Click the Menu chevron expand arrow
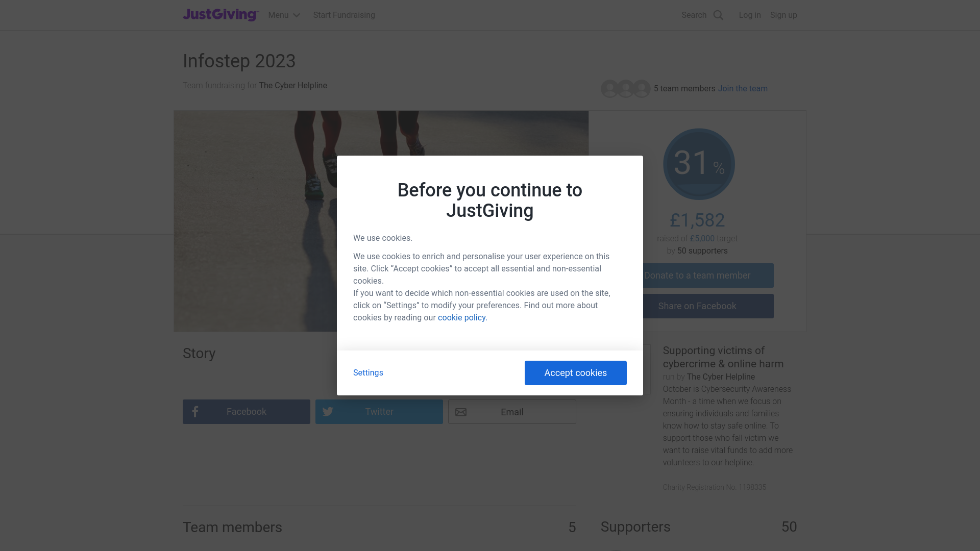The width and height of the screenshot is (980, 551). tap(297, 15)
